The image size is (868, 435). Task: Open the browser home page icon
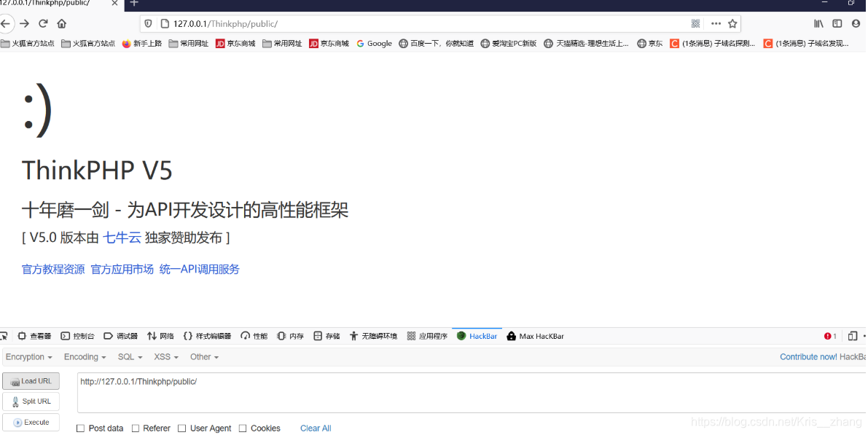click(61, 24)
